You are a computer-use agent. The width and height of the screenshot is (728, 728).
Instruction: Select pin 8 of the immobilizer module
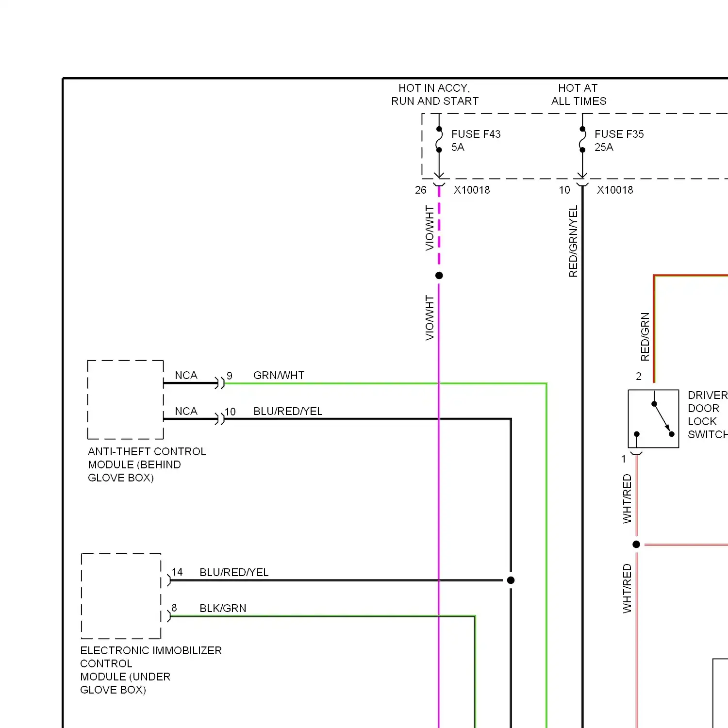174,608
